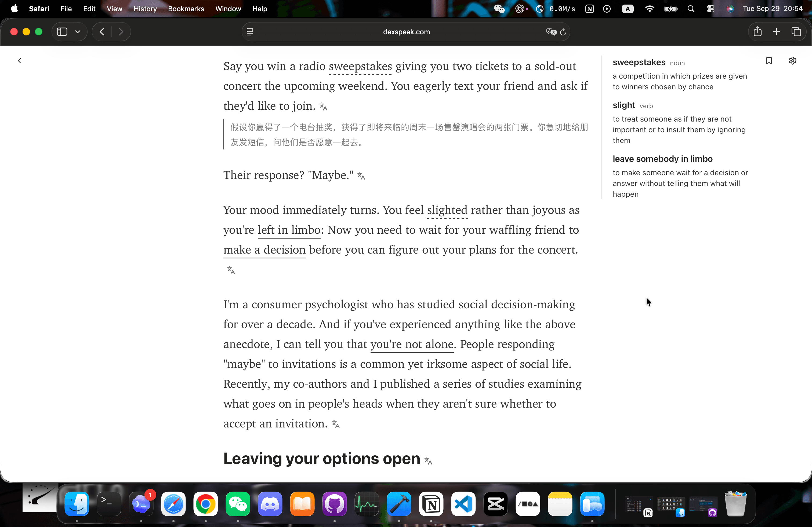
Task: Open the Notes app from the Dock
Action: point(560,504)
